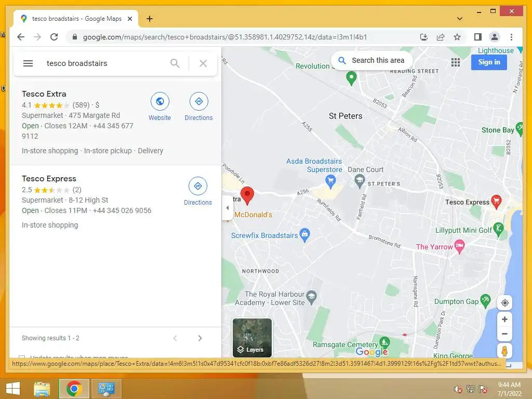The width and height of the screenshot is (532, 399).
Task: Click the Chrome taskbar icon
Action: [x=74, y=389]
